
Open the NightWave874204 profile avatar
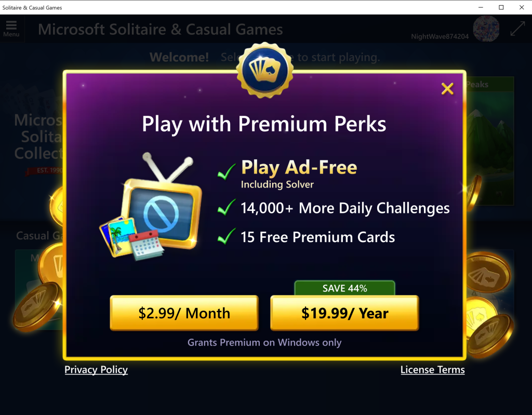(486, 29)
